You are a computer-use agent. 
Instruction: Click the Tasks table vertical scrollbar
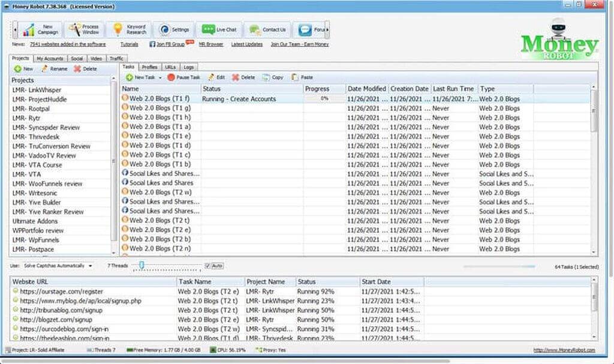pyautogui.click(x=594, y=169)
